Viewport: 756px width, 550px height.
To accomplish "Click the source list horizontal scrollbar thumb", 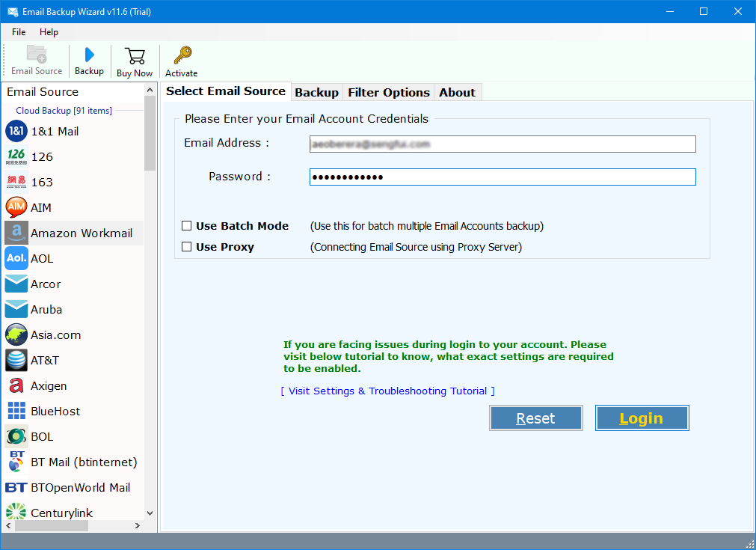I will pos(51,526).
